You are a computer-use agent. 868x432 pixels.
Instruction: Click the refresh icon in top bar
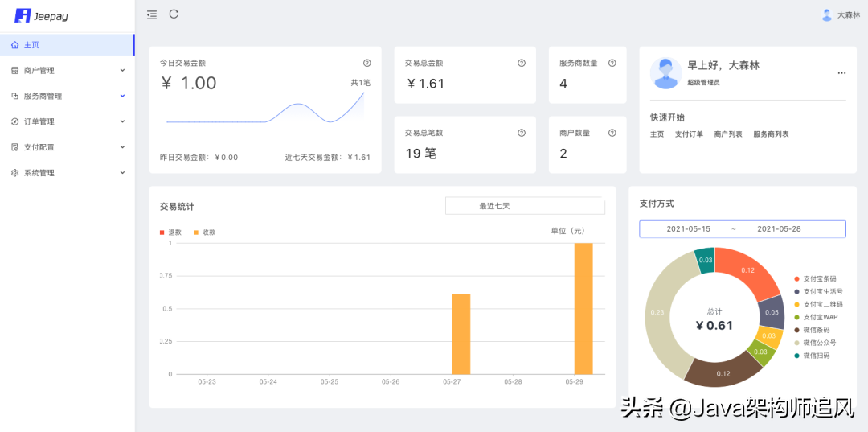click(x=174, y=14)
